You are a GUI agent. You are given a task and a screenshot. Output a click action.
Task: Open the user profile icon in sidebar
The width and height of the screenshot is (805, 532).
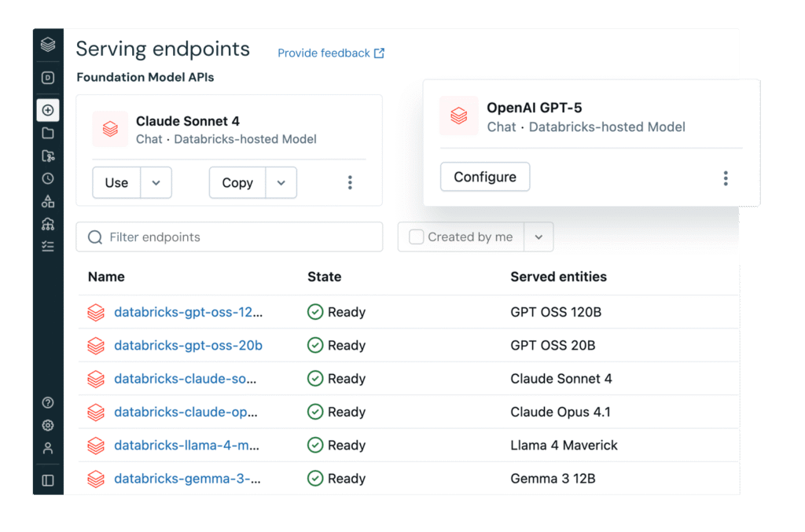[48, 448]
